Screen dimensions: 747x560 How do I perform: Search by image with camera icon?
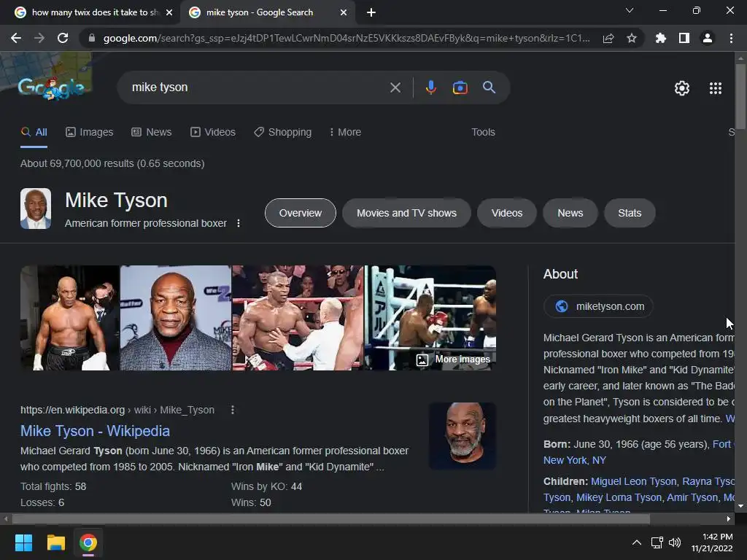pyautogui.click(x=460, y=87)
